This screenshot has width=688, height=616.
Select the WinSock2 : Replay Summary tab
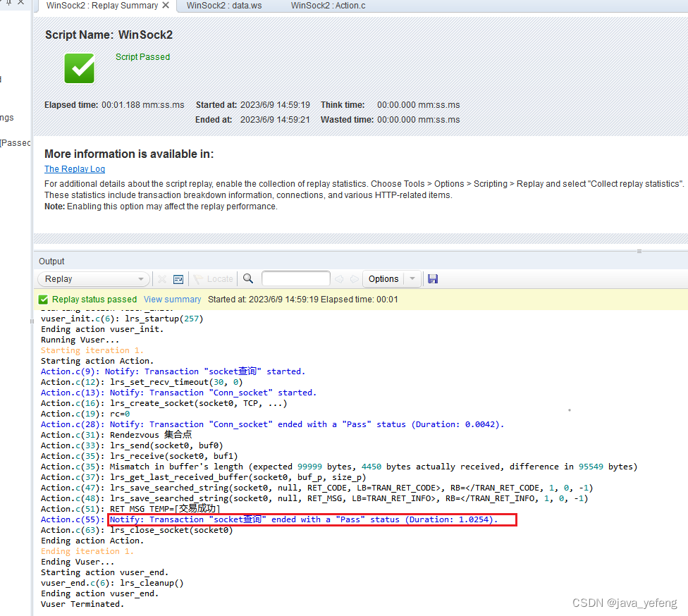(102, 6)
